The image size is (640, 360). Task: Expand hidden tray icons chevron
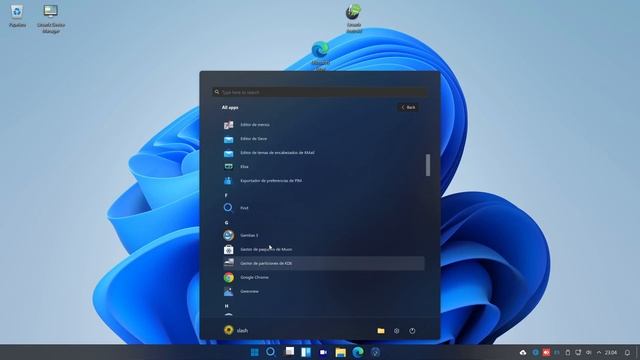pyautogui.click(x=599, y=352)
